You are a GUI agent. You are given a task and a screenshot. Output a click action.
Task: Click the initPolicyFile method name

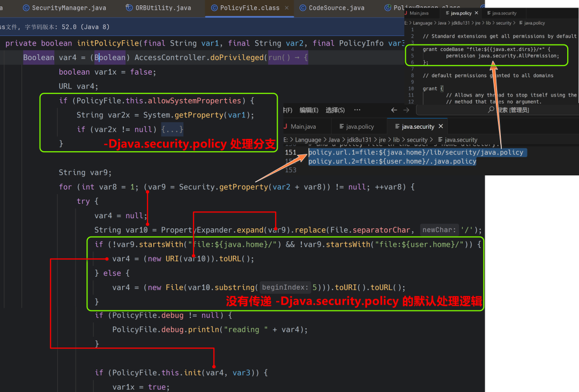tap(108, 43)
